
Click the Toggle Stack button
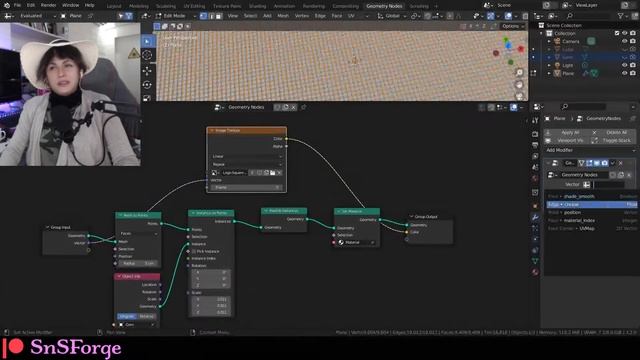coord(613,140)
